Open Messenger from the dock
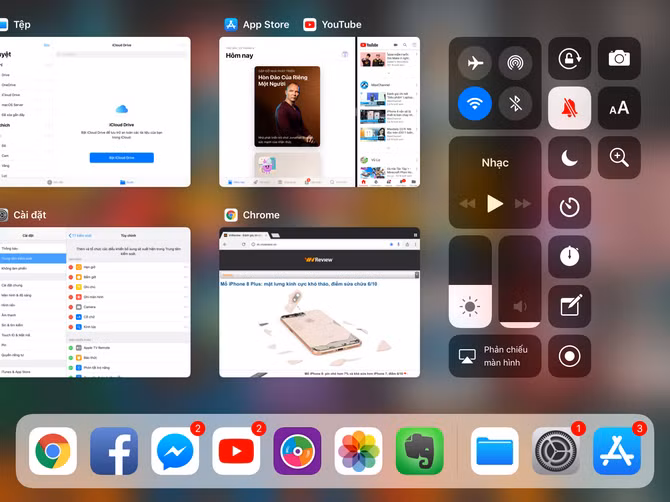The height and width of the screenshot is (502, 670). click(x=175, y=451)
